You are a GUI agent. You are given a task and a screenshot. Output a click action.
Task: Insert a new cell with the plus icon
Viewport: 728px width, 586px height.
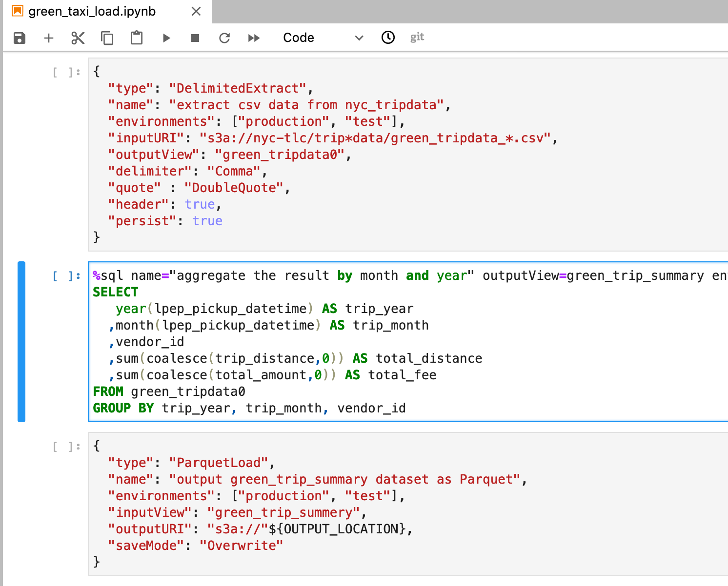click(x=49, y=38)
